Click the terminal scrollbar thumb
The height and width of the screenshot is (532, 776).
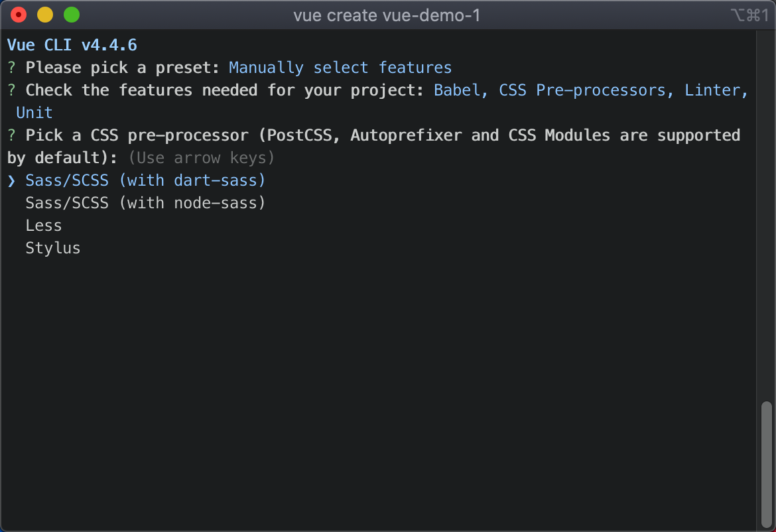click(766, 464)
